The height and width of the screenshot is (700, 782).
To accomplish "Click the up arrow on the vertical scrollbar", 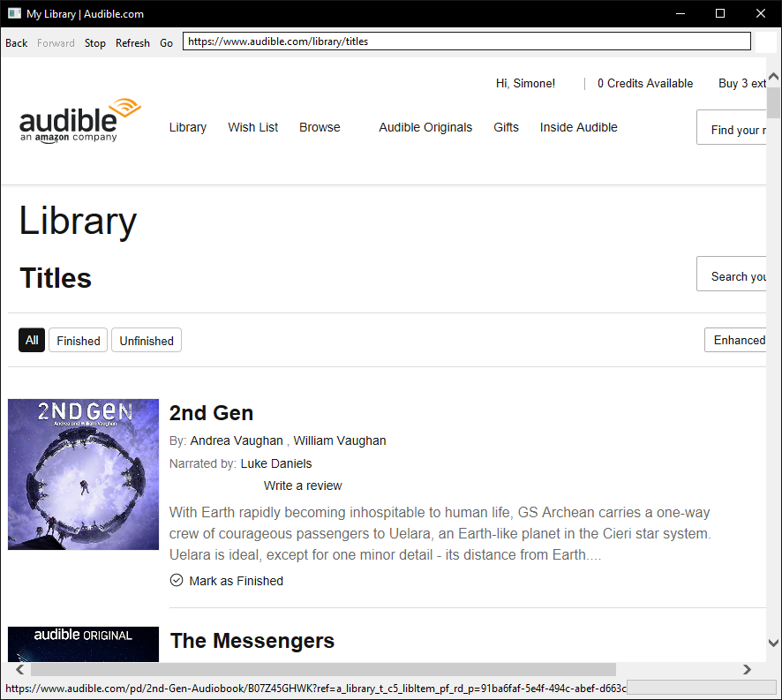I will click(x=774, y=76).
